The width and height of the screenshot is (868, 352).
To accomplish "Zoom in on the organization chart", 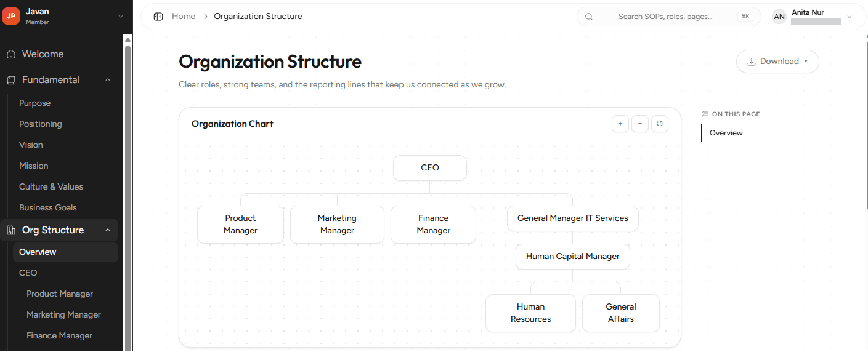I will click(620, 124).
